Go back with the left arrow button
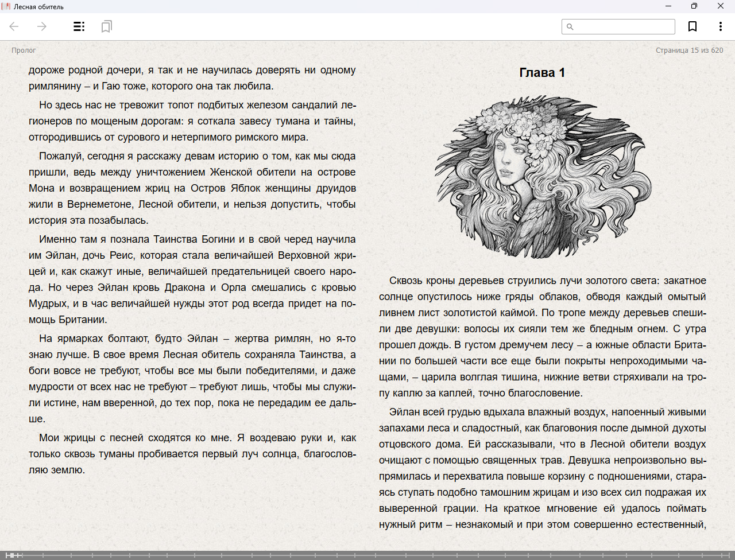 click(x=14, y=26)
